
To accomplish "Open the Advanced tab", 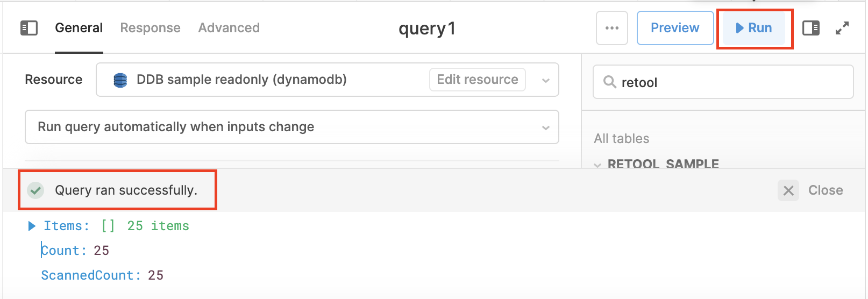I will click(229, 28).
